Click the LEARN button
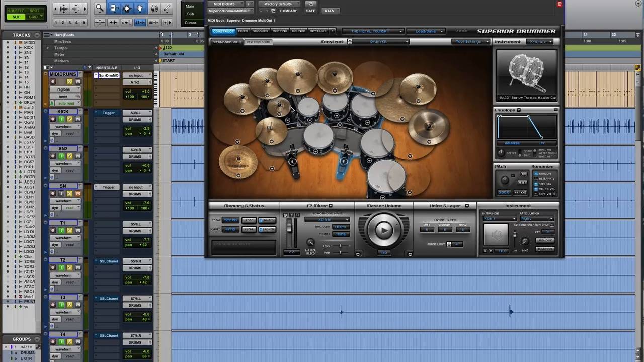 click(x=545, y=249)
